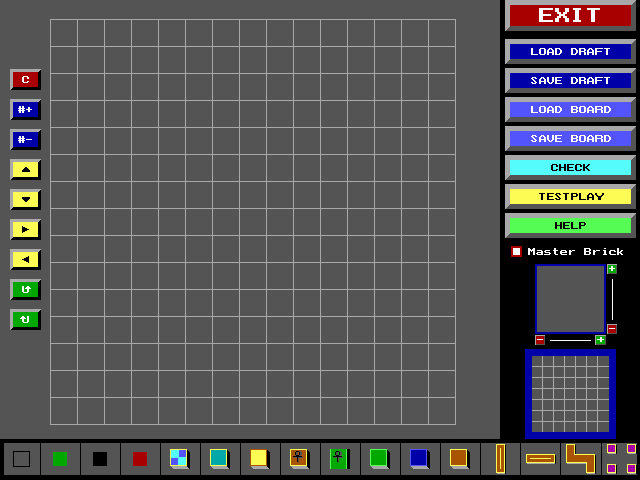The height and width of the screenshot is (480, 640).
Task: Click the CHECK button
Action: [570, 168]
